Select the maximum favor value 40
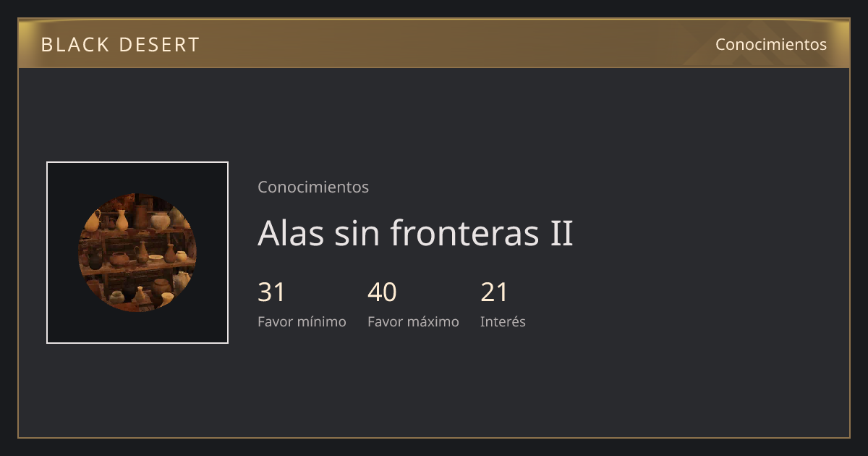Screen dimensions: 868x456 click(382, 292)
